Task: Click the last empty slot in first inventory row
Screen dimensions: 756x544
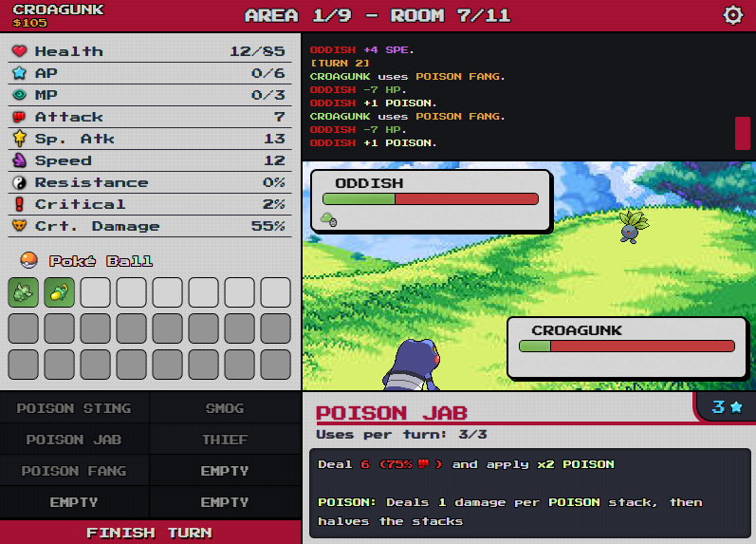Action: click(276, 292)
